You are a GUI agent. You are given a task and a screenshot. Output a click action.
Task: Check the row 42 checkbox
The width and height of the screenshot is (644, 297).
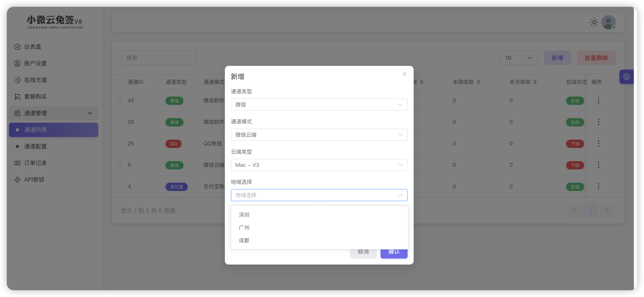click(x=119, y=100)
